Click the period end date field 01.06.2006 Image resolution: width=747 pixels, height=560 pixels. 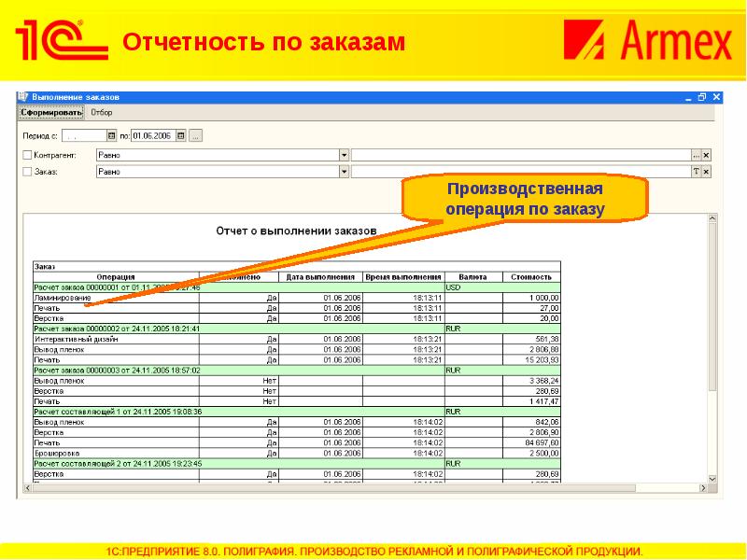tap(153, 135)
